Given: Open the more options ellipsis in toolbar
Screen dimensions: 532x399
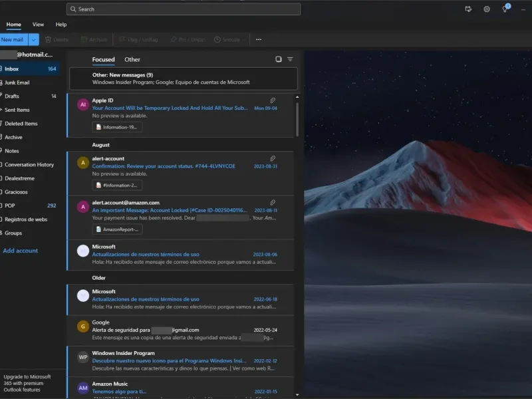Looking at the screenshot, I should tap(259, 39).
